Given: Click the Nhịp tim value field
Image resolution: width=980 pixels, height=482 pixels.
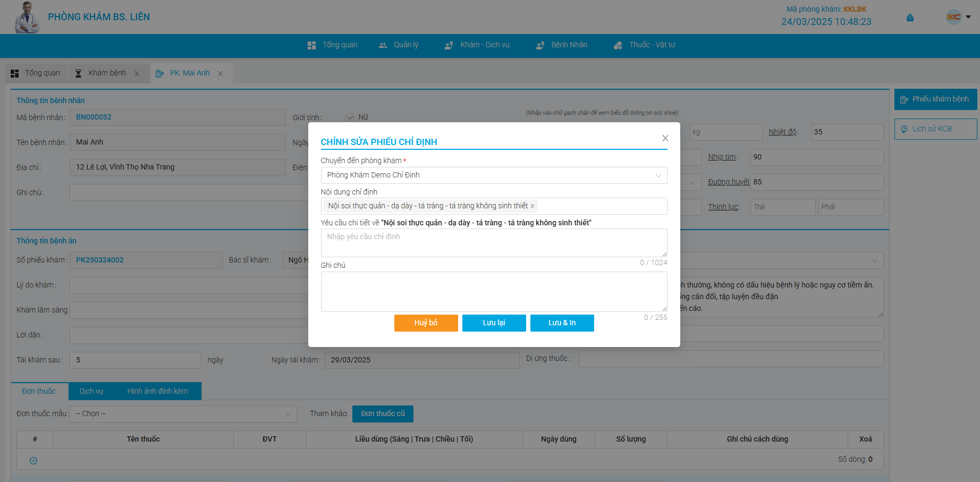Looking at the screenshot, I should (817, 157).
